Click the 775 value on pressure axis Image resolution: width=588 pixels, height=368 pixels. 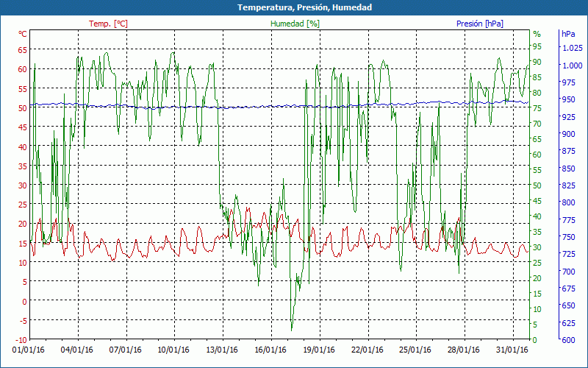[567, 219]
